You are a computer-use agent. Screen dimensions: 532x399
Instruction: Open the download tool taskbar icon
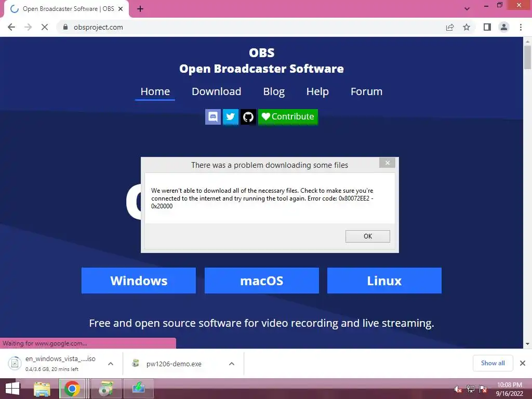pyautogui.click(x=138, y=389)
